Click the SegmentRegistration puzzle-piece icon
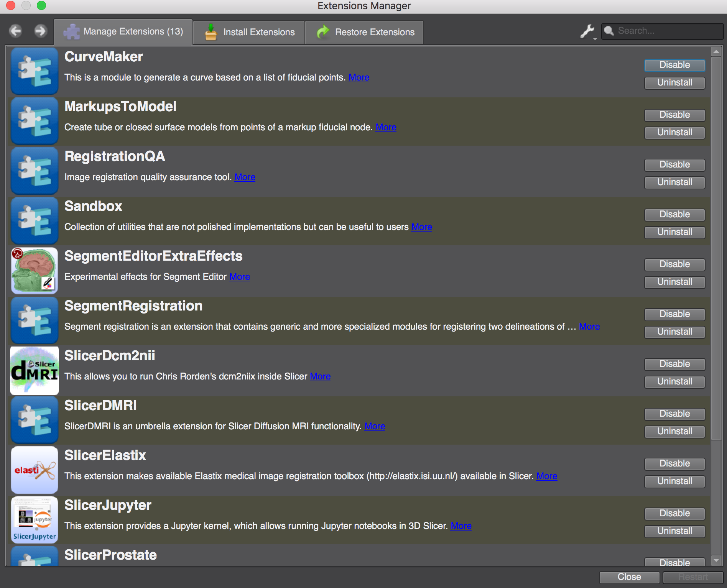727x588 pixels. click(34, 320)
